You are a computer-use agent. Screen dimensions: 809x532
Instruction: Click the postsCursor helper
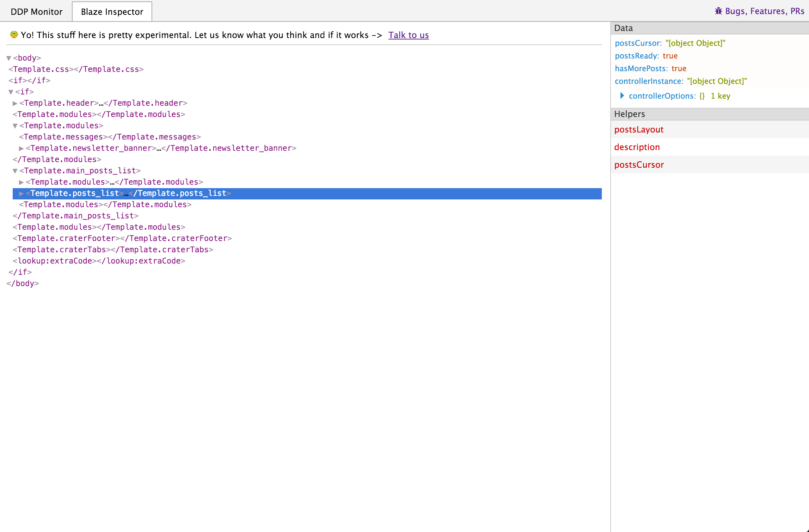point(639,165)
